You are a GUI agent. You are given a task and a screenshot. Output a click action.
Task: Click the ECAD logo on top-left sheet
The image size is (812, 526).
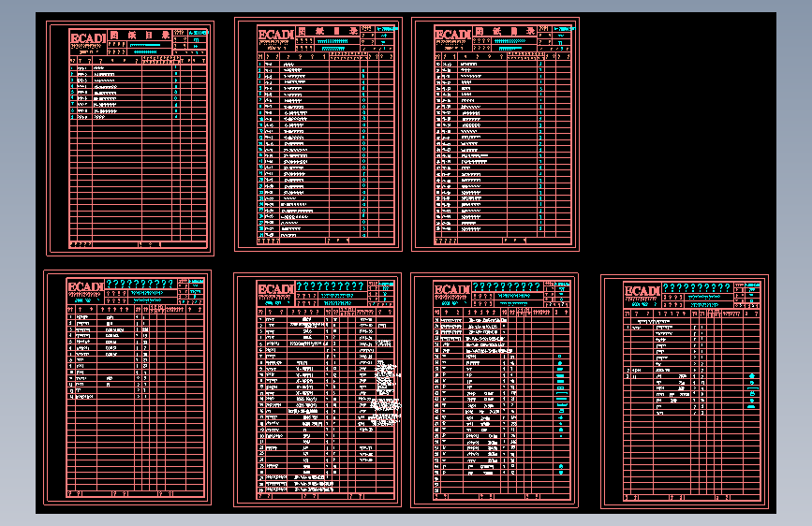[88, 38]
